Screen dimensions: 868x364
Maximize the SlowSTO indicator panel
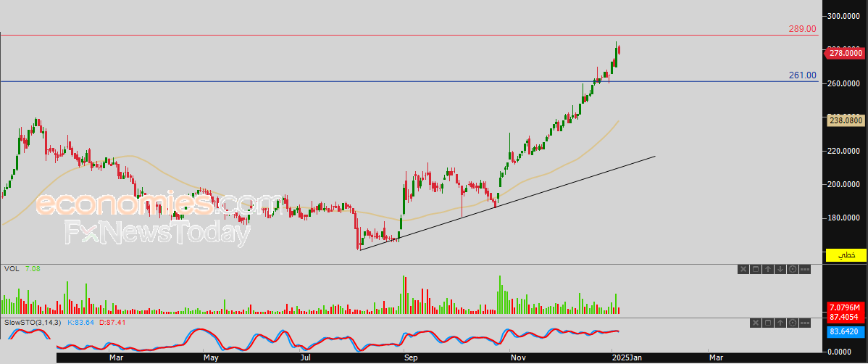click(768, 323)
